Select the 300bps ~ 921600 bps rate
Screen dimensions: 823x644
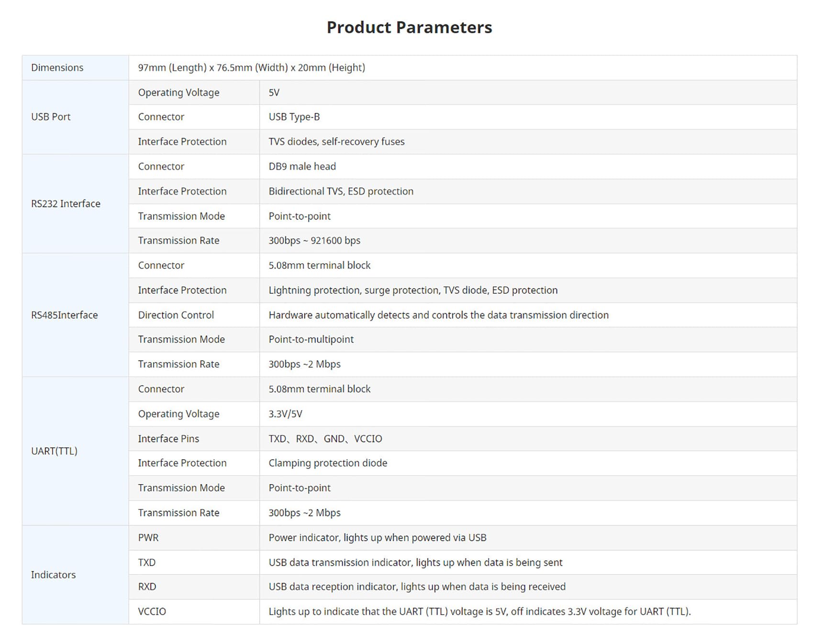(314, 241)
